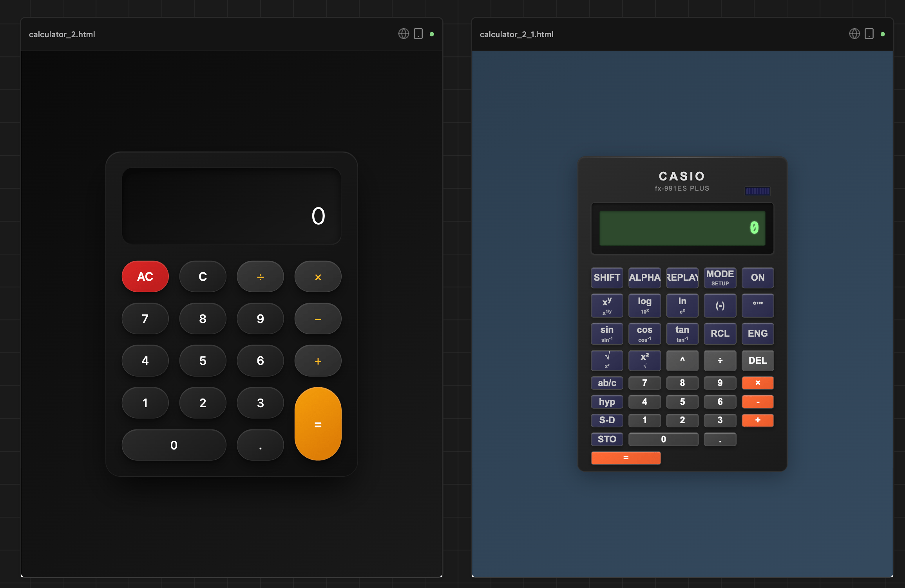Click green status dot in calculator_2.html header

432,34
